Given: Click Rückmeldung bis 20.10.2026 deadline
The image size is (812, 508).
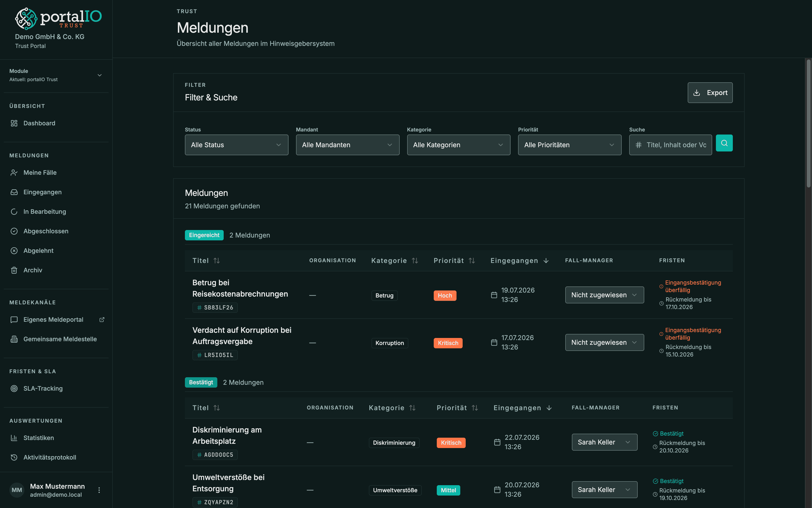Looking at the screenshot, I should point(679,447).
